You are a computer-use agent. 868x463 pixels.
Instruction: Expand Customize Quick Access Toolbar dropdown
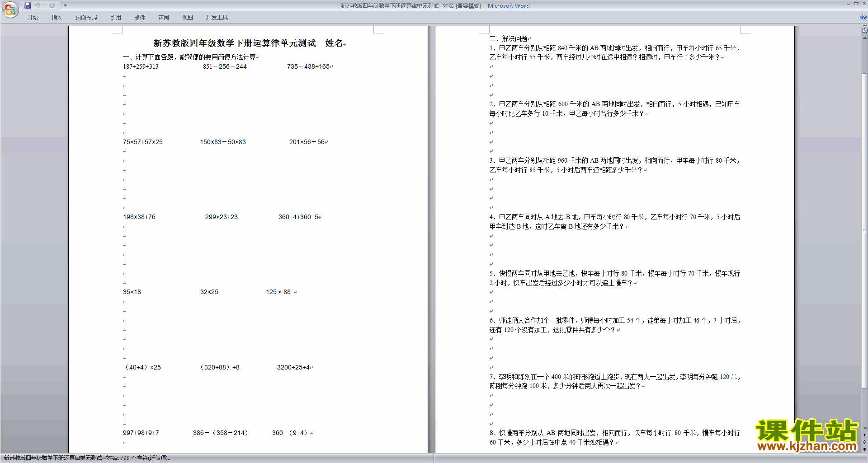[65, 5]
